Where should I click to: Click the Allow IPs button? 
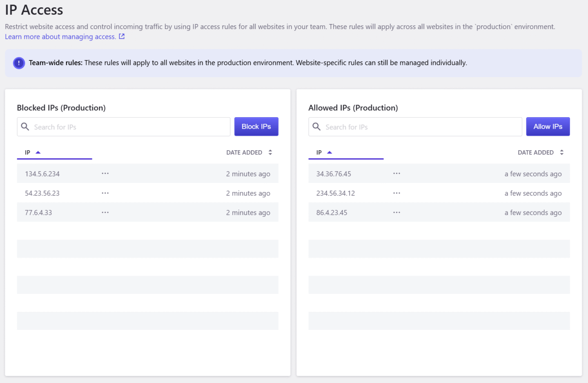coord(548,126)
